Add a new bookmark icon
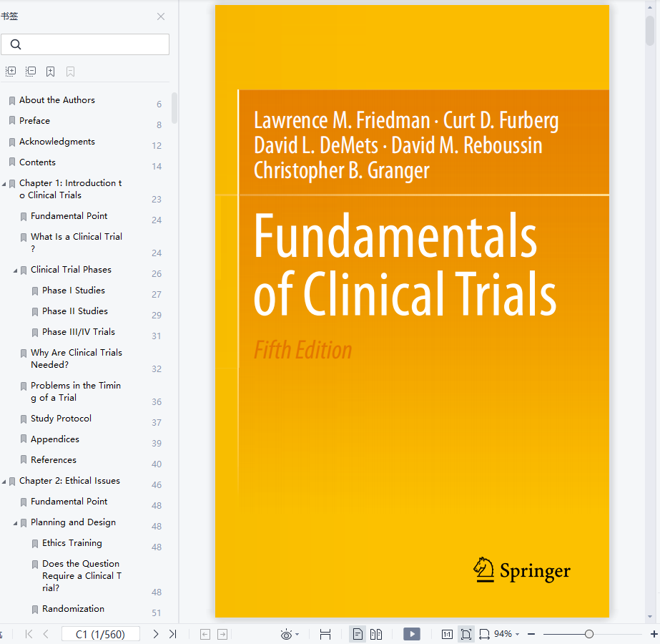 [x=51, y=72]
